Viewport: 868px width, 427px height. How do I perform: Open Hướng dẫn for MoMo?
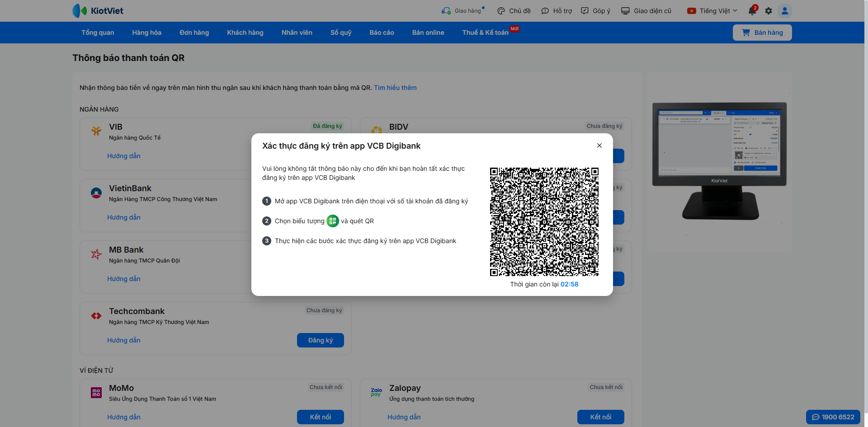click(x=124, y=417)
